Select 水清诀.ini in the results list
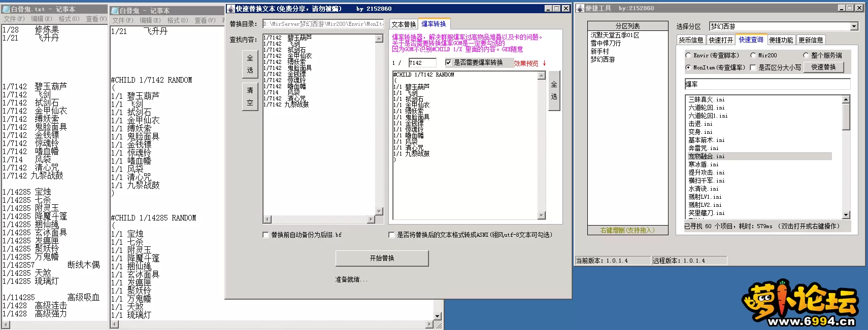Image resolution: width=868 pixels, height=330 pixels. [x=704, y=189]
